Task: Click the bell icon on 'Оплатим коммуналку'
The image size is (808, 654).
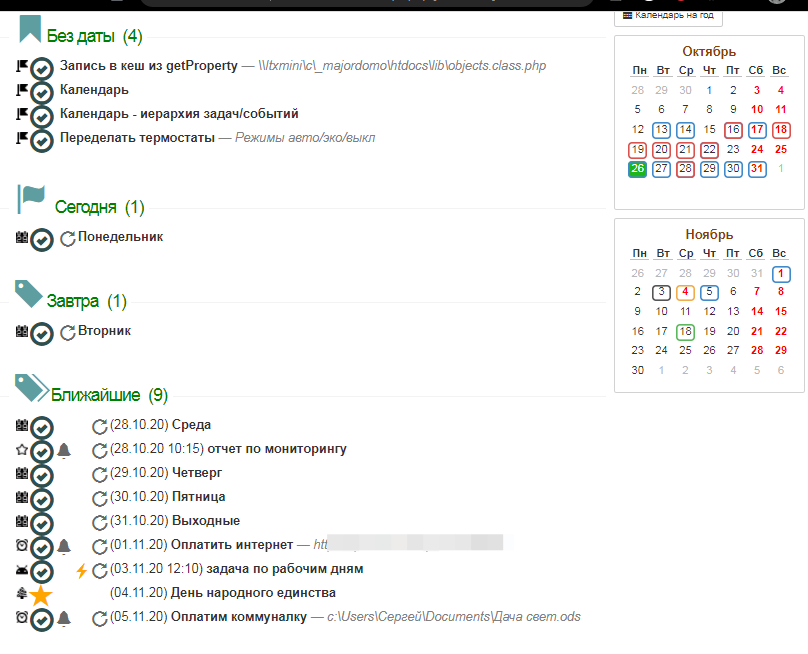Action: point(64,618)
